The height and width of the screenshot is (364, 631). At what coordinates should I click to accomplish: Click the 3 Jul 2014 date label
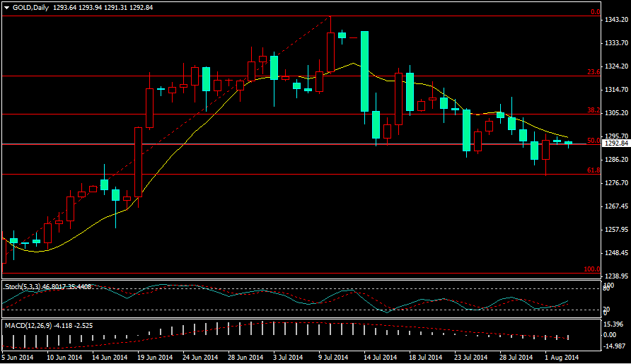click(288, 357)
